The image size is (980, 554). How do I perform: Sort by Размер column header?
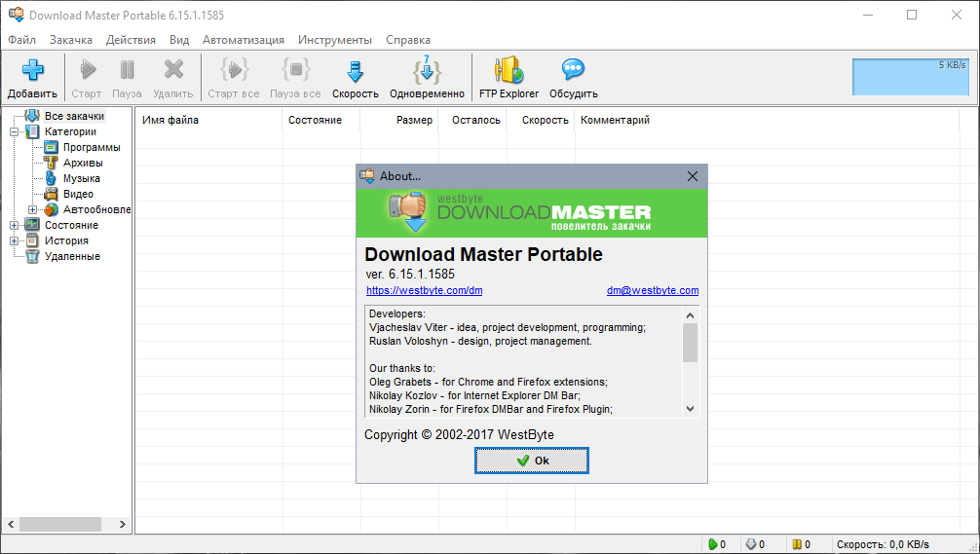399,120
